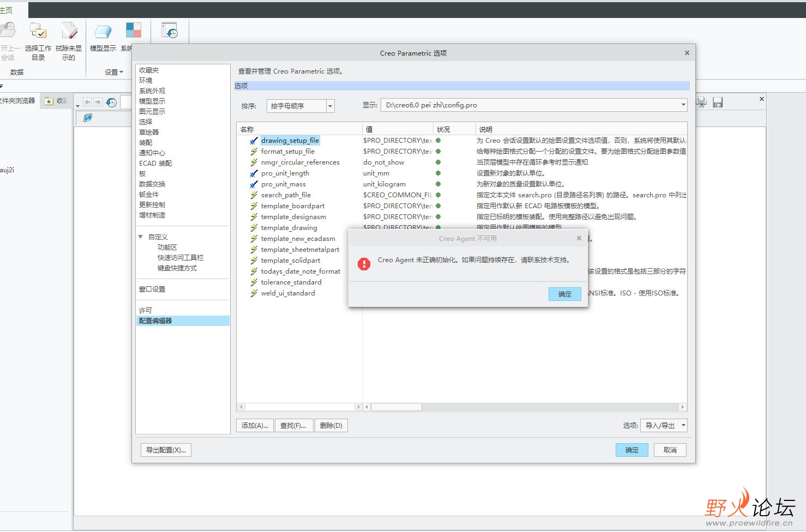Select 收藏夹 category
Image resolution: width=806 pixels, height=532 pixels.
point(149,70)
